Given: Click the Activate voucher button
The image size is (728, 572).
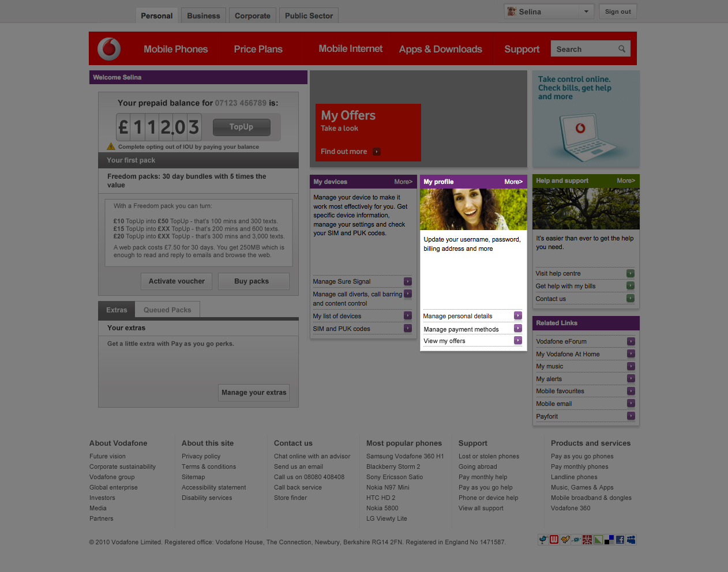Looking at the screenshot, I should 177,281.
